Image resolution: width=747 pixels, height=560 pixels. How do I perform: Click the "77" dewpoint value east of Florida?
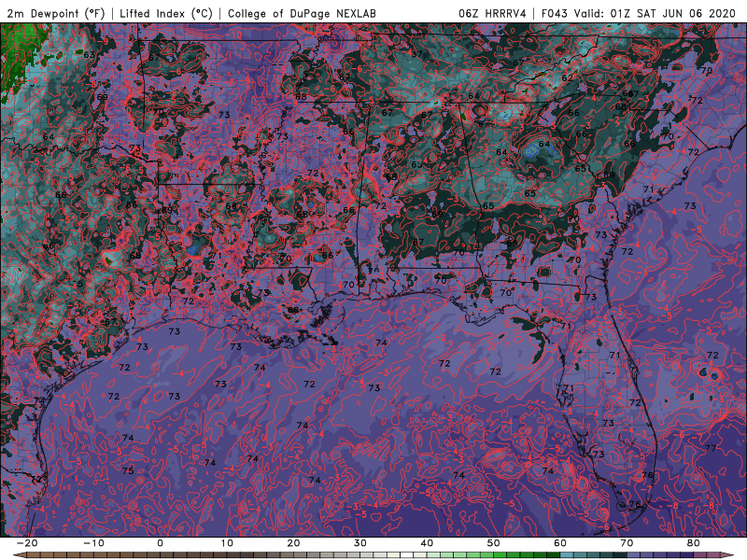711,448
